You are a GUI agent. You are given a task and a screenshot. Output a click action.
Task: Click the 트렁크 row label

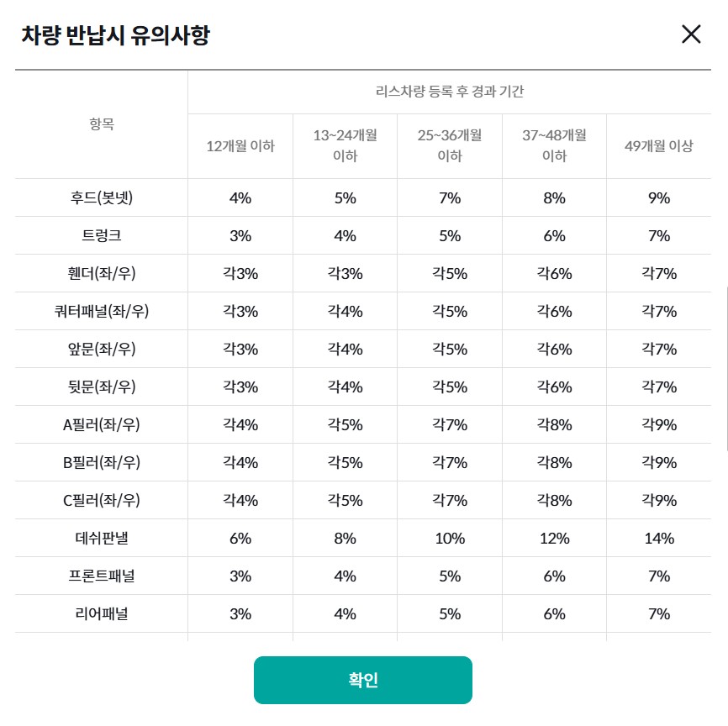pyautogui.click(x=102, y=236)
